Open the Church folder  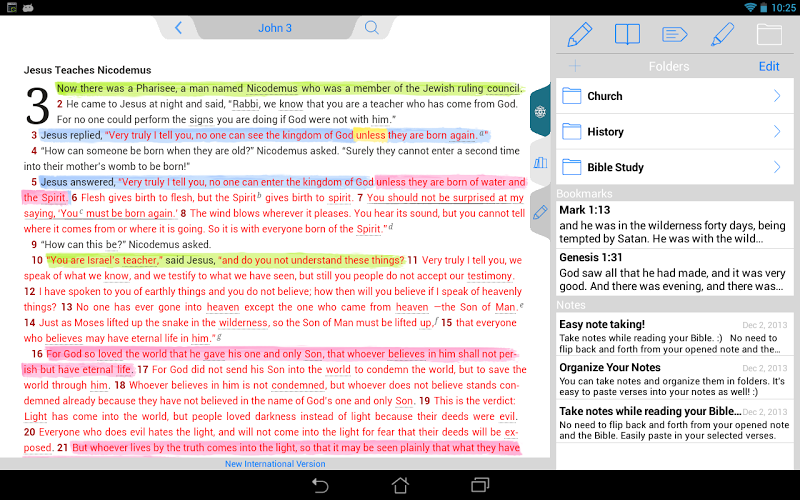pos(674,96)
